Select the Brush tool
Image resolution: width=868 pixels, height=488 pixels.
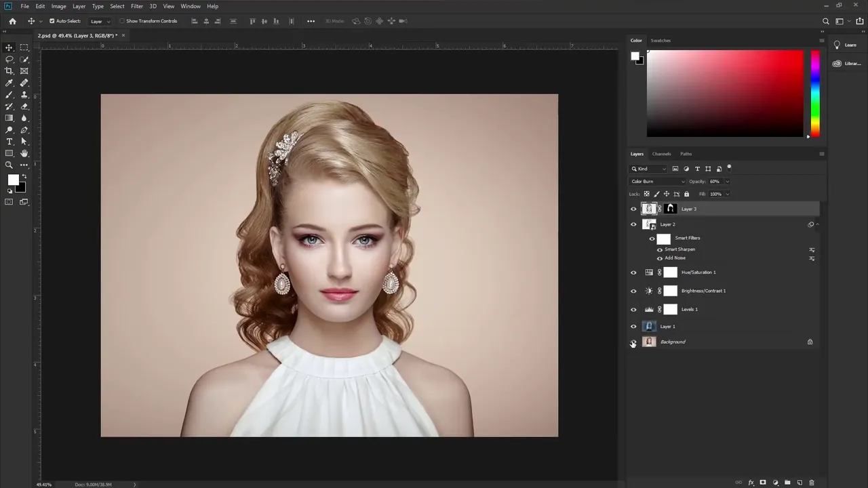[x=9, y=94]
